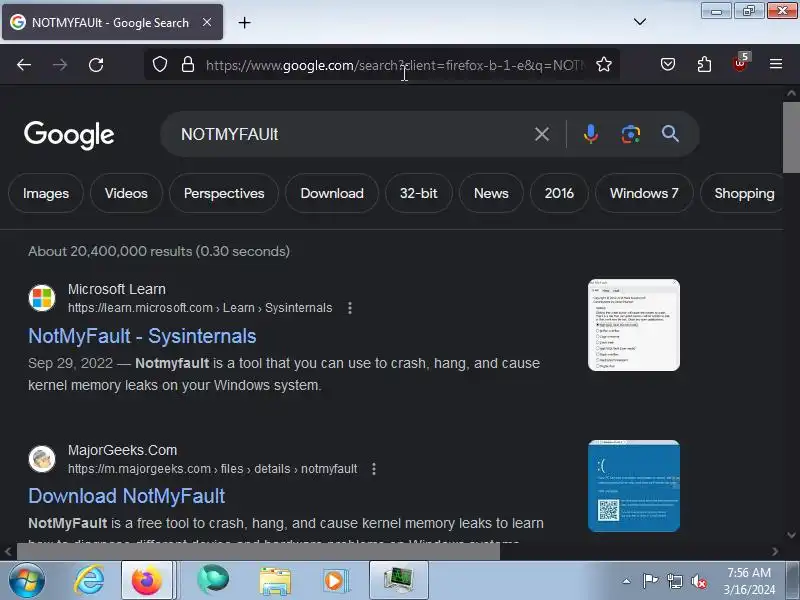
Task: Open the Windows Start menu
Action: point(27,581)
